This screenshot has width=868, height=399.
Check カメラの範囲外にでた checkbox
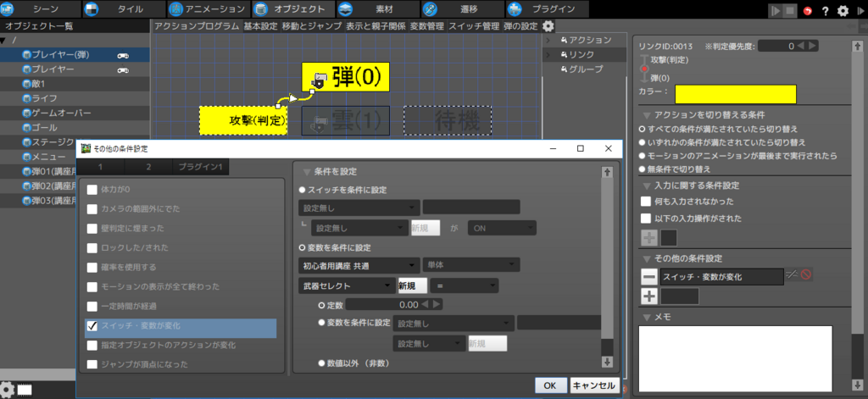pos(92,208)
